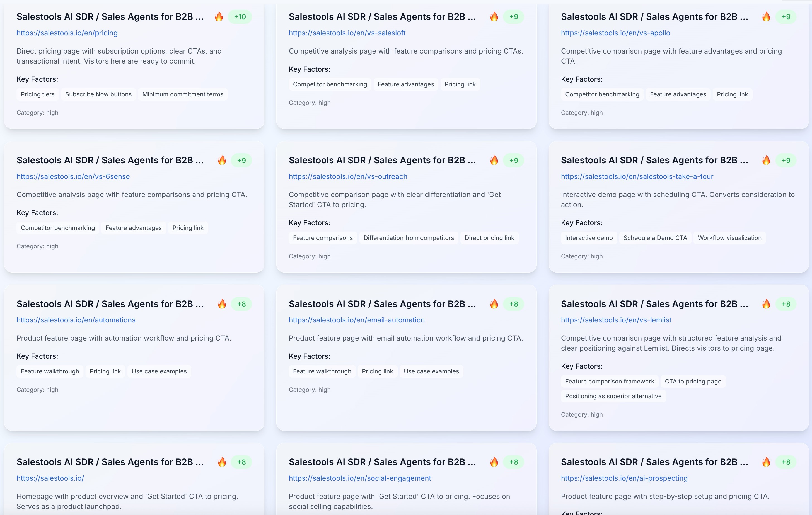
Task: Open the salestools.io/en/pricing link
Action: click(67, 33)
